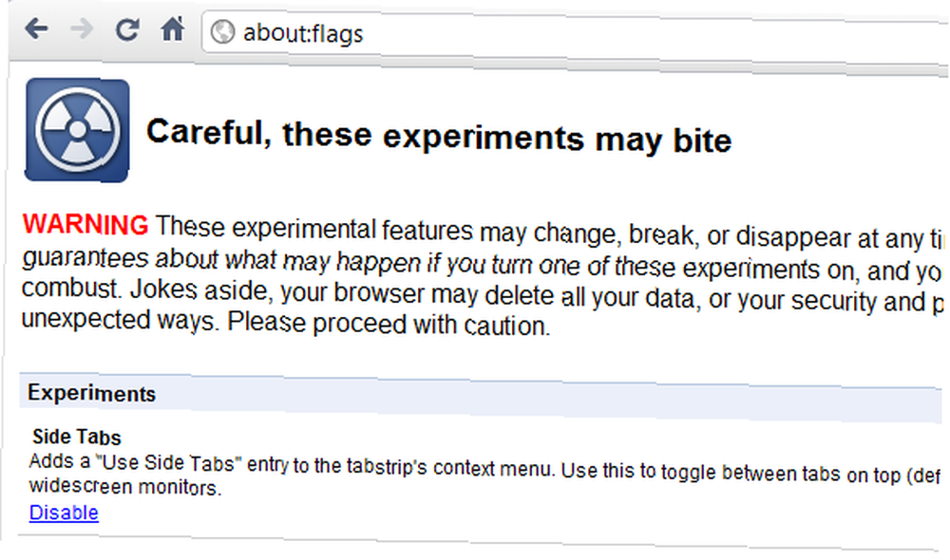Click the 'Careful, these experiments may bite' heading
The width and height of the screenshot is (950, 560).
(439, 137)
